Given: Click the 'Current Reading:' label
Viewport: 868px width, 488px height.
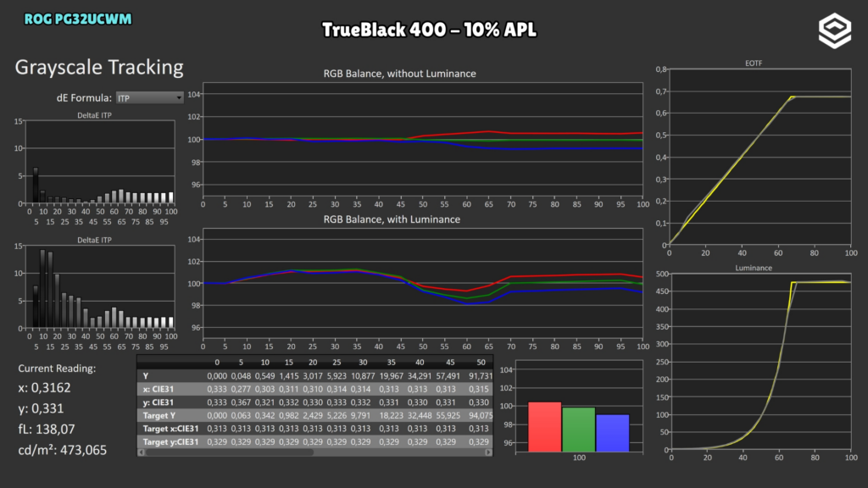Looking at the screenshot, I should (x=57, y=369).
